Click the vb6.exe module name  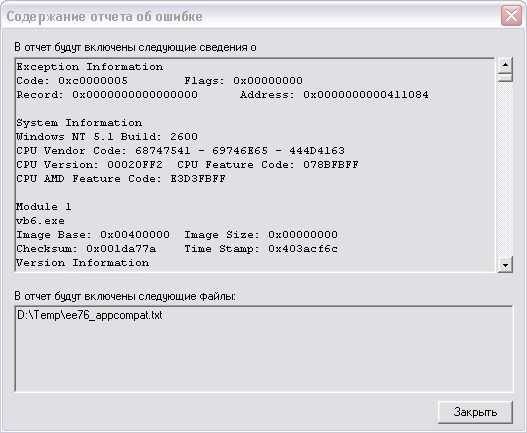coord(40,221)
